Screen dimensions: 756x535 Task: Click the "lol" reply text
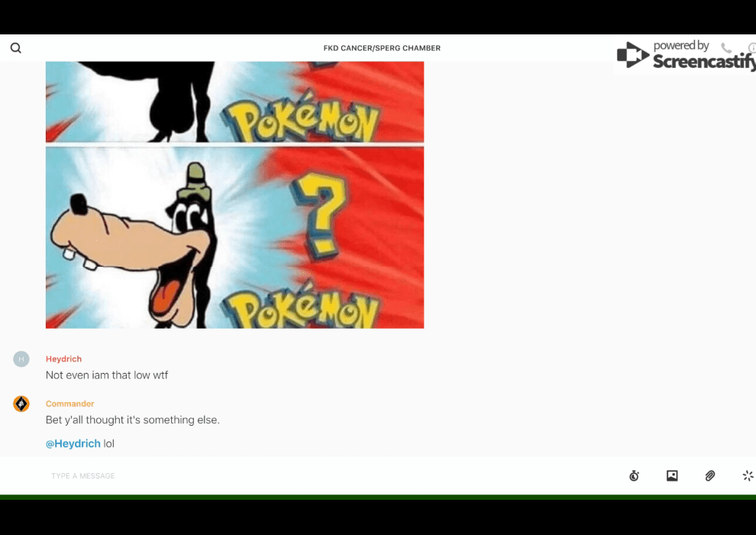(x=109, y=444)
